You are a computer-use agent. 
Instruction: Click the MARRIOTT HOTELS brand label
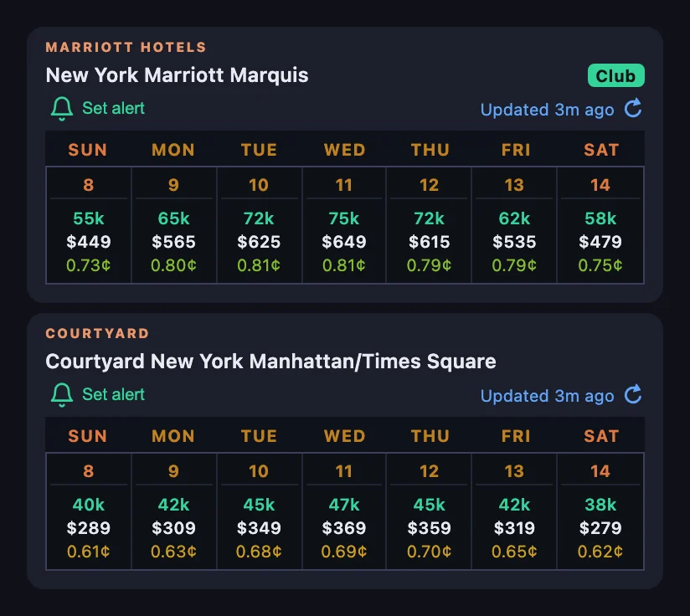[126, 47]
